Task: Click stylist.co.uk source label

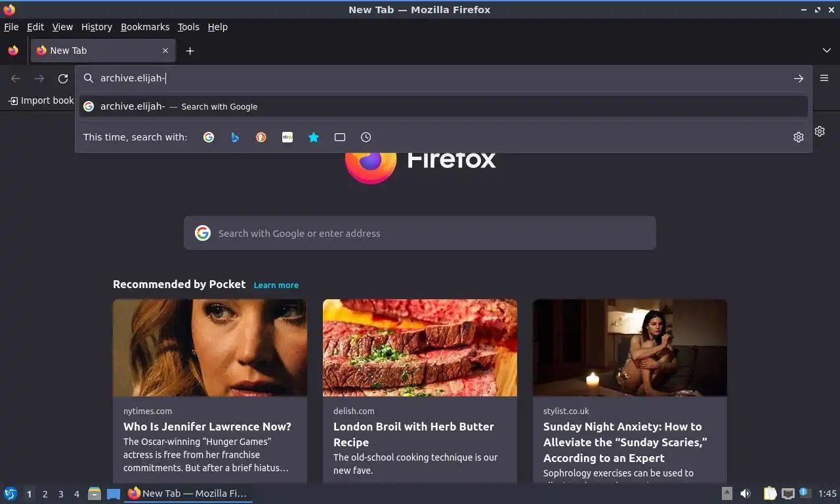Action: (x=566, y=411)
